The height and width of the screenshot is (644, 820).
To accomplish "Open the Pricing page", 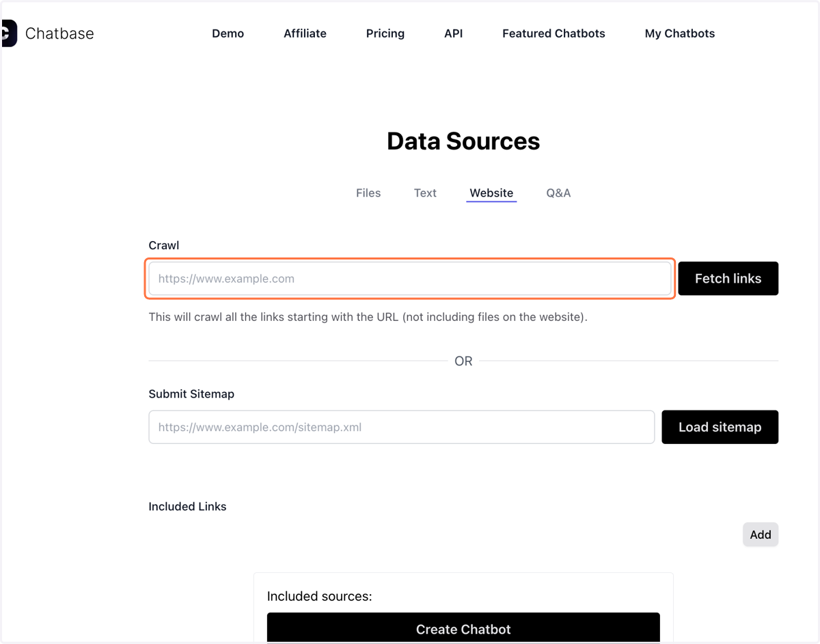I will (385, 33).
